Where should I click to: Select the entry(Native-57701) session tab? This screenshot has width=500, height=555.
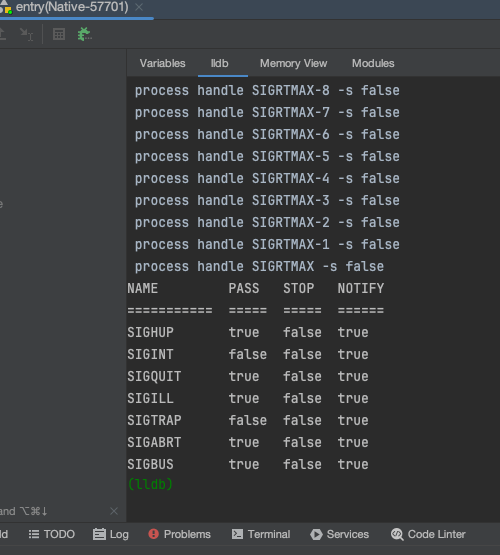(x=72, y=7)
